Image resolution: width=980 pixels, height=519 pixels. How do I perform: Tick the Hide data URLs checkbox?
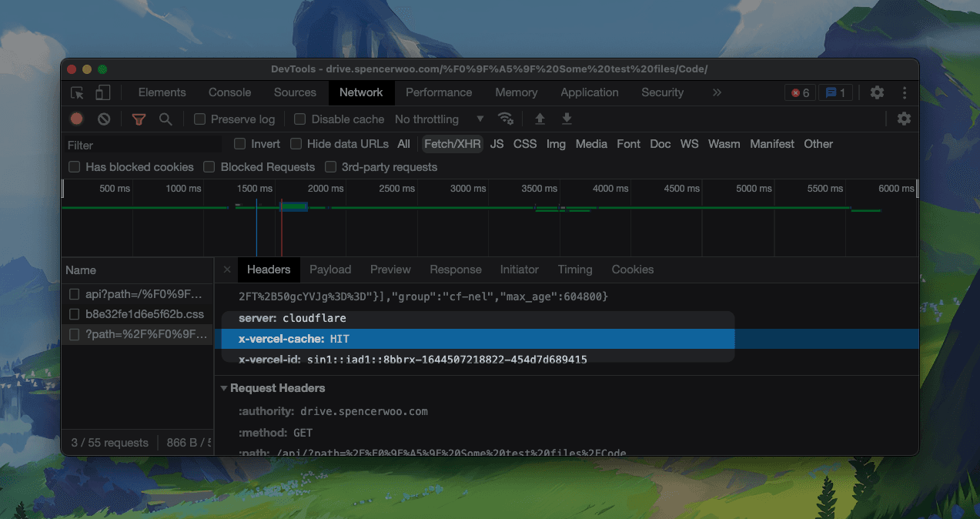[x=296, y=144]
